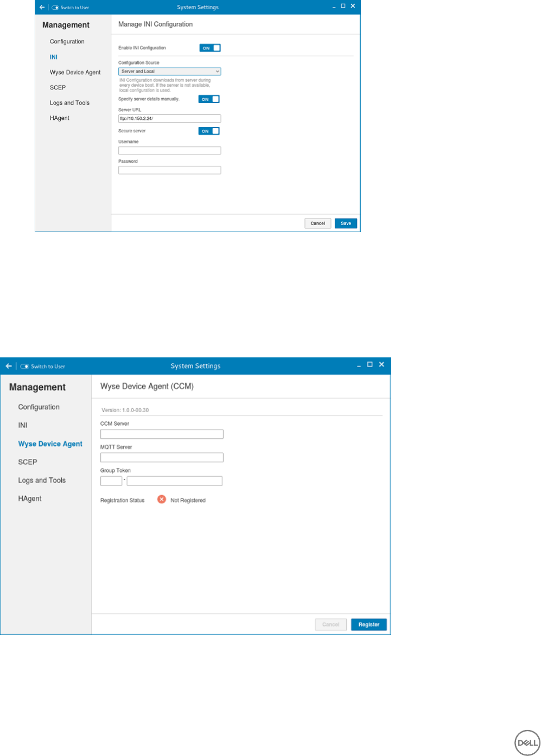
Task: Click the Wyse Device Agent (CCM) heading
Action: pos(147,387)
